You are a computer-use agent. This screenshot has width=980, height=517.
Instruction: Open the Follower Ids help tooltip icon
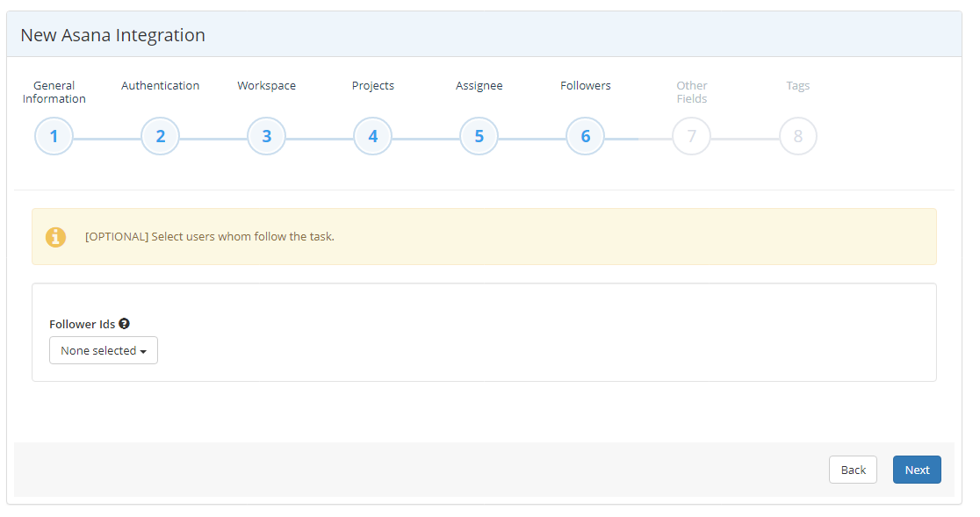[124, 323]
